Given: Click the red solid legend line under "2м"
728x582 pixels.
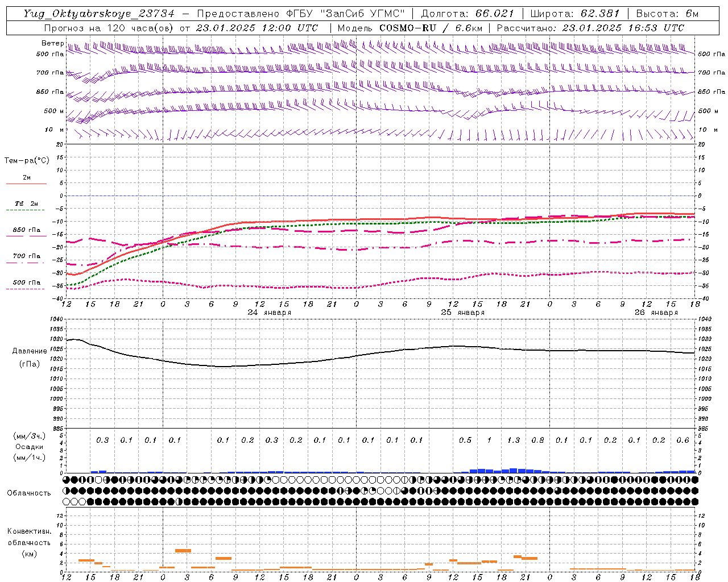Looking at the screenshot, I should [26, 184].
